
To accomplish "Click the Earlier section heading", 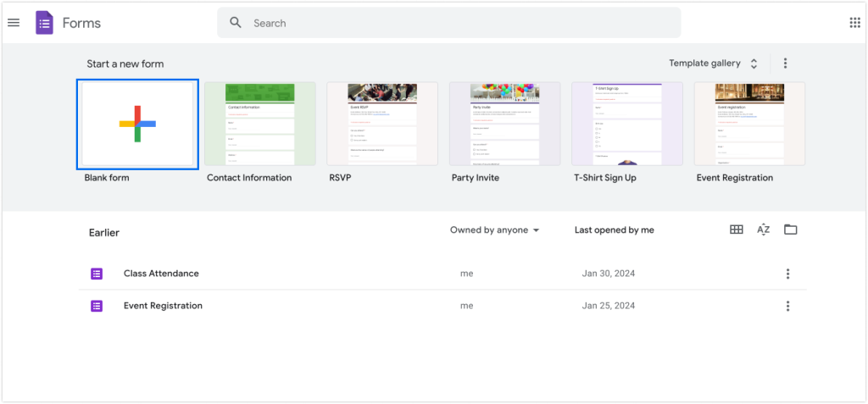I will tap(104, 233).
